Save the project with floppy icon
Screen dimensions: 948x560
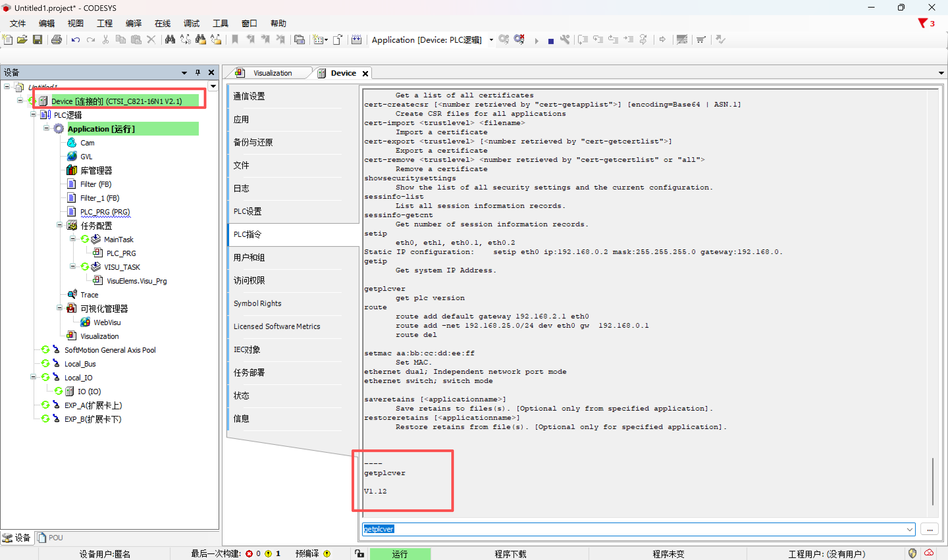(x=38, y=39)
